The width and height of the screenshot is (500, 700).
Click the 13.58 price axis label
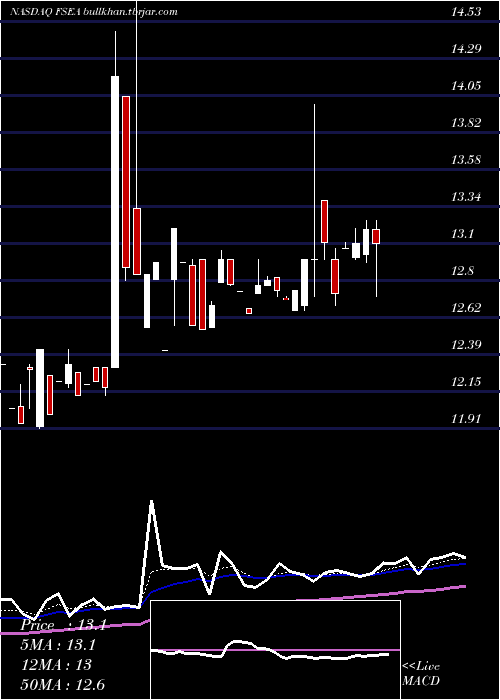(466, 160)
